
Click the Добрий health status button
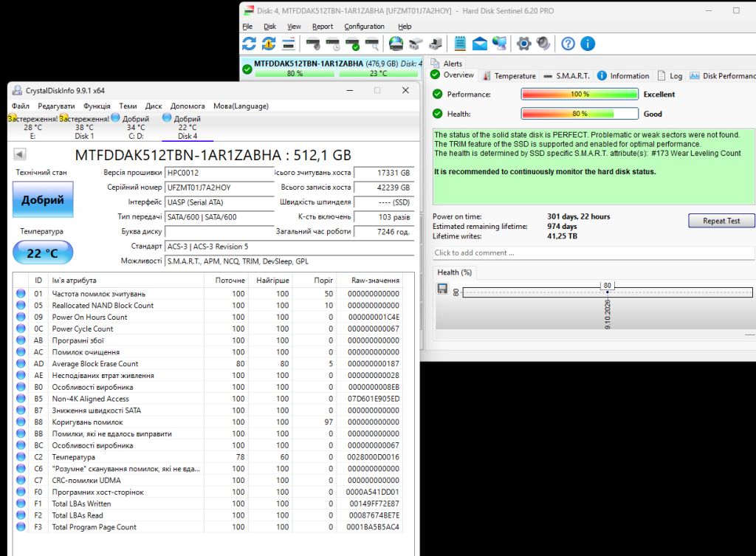click(43, 199)
